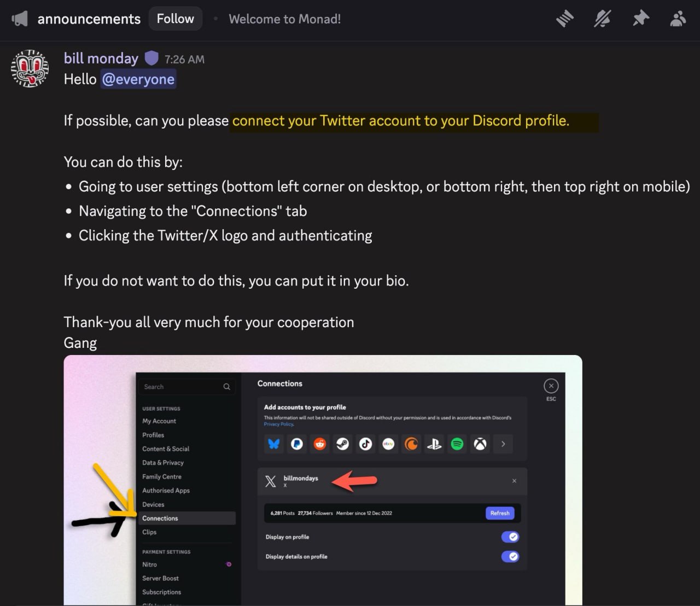
Task: Show the member list icon
Action: pyautogui.click(x=678, y=19)
